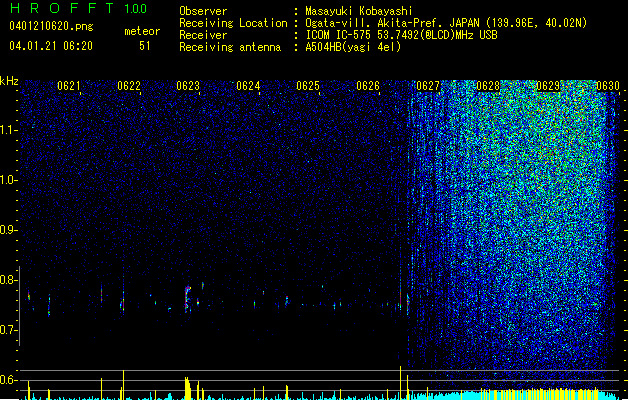Click the 'Receiving Location' label
Viewport: 629px width, 400px height.
(x=233, y=23)
